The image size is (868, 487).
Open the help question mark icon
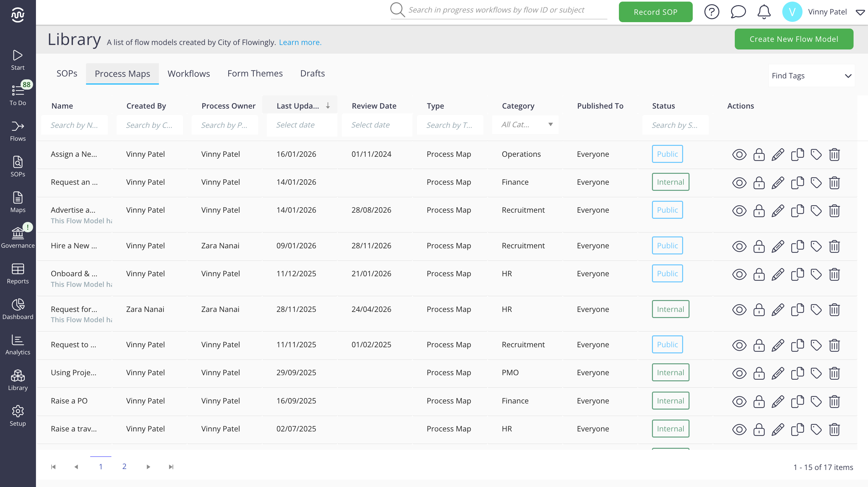(711, 12)
